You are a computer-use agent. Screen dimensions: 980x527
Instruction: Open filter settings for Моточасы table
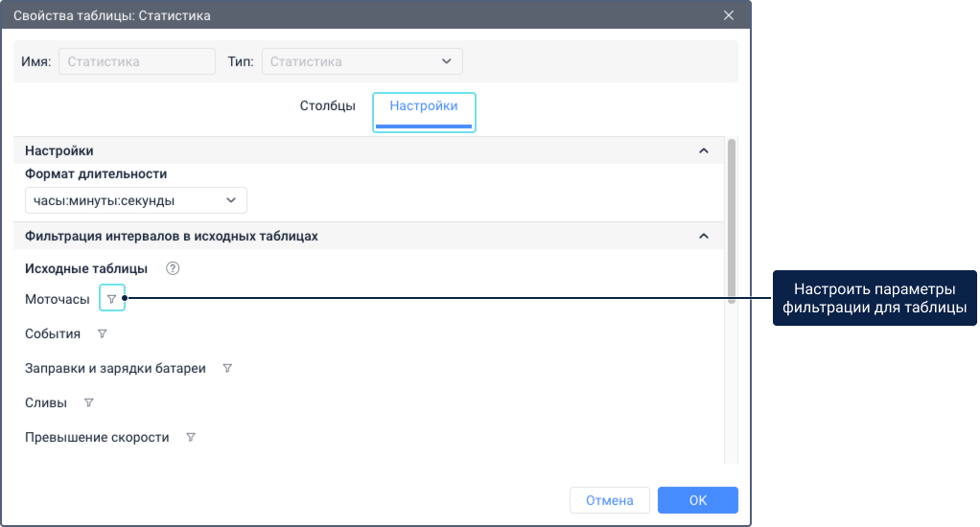tap(112, 298)
